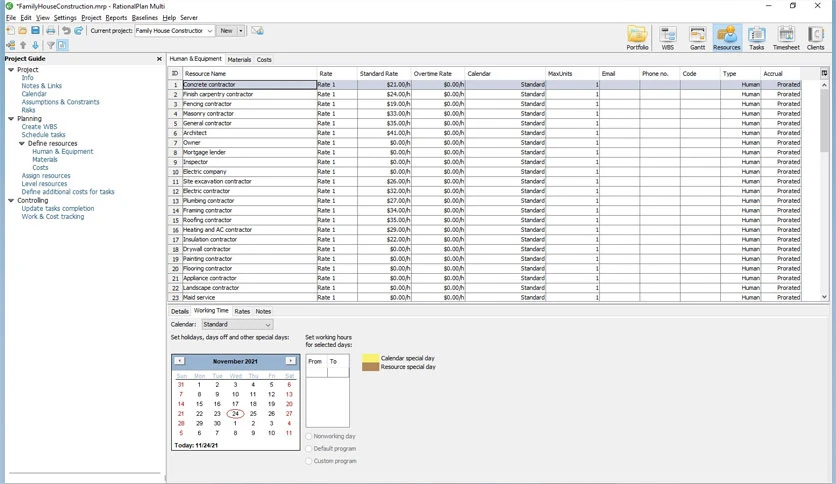836x484 pixels.
Task: Open the Timesheet view
Action: click(786, 38)
